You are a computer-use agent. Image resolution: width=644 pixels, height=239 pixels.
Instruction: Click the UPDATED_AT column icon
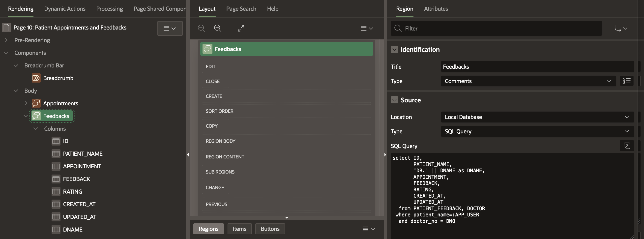56,217
